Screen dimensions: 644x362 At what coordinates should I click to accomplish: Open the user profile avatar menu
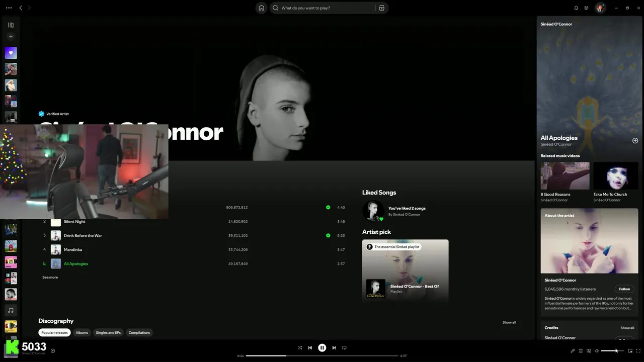(x=600, y=8)
